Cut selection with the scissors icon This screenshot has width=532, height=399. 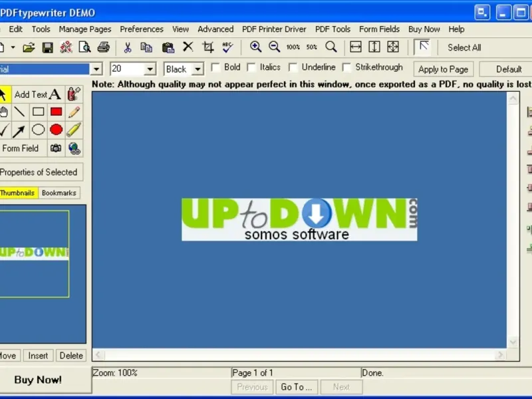128,47
